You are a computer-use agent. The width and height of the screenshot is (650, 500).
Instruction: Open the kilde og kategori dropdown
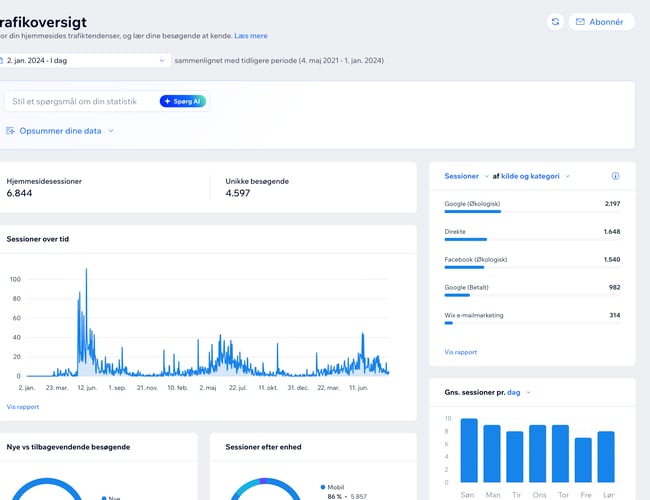535,176
